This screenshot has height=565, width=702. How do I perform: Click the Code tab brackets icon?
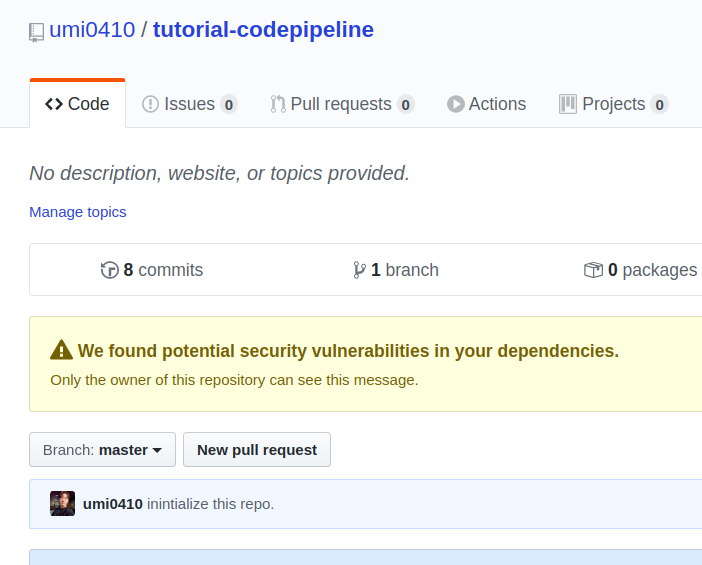click(54, 104)
